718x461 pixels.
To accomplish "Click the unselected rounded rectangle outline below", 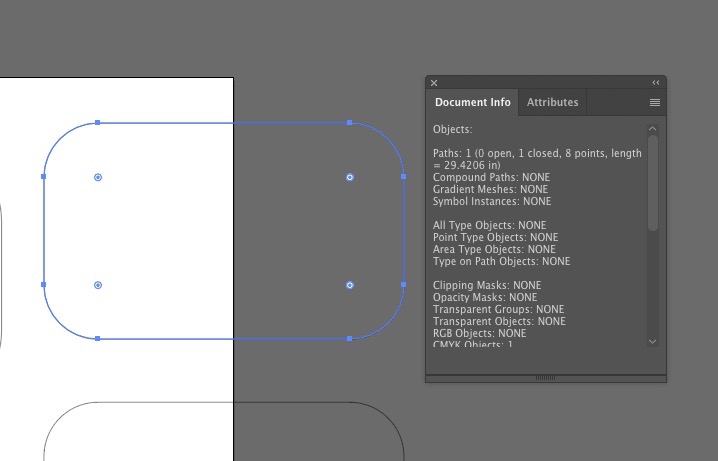I will (200, 403).
